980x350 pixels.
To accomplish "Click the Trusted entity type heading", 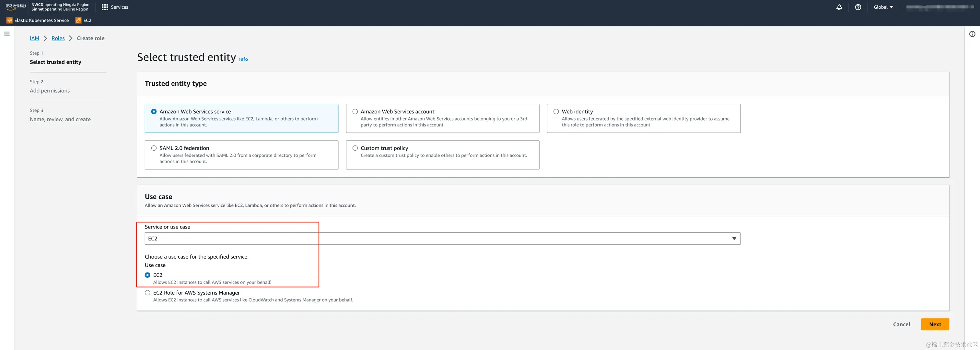I will [x=176, y=83].
